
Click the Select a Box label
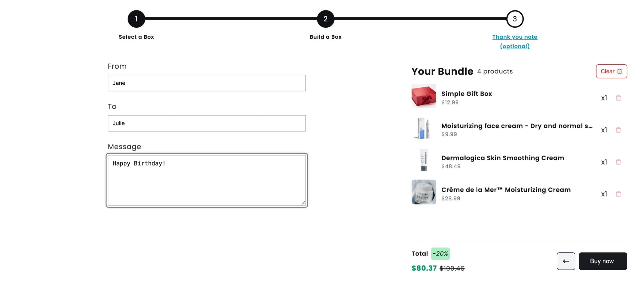136,37
